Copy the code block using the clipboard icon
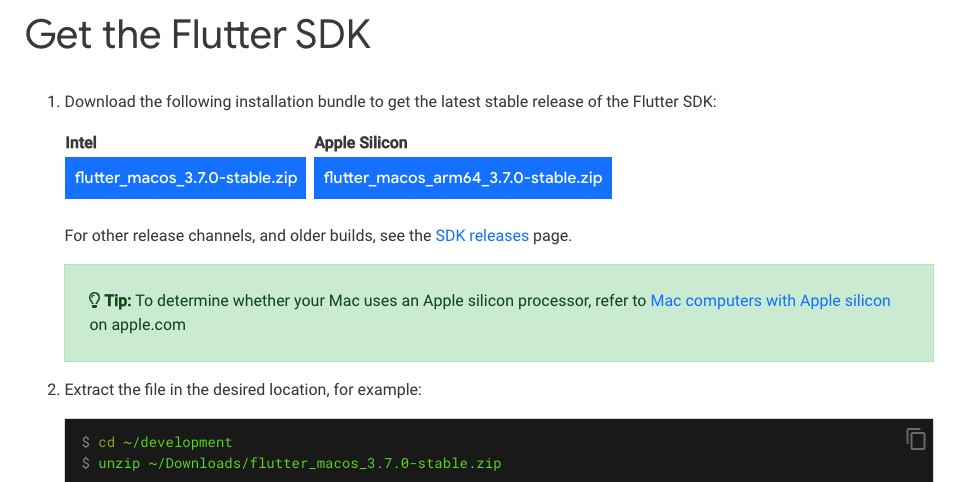Viewport: 972px width, 482px height. point(916,439)
